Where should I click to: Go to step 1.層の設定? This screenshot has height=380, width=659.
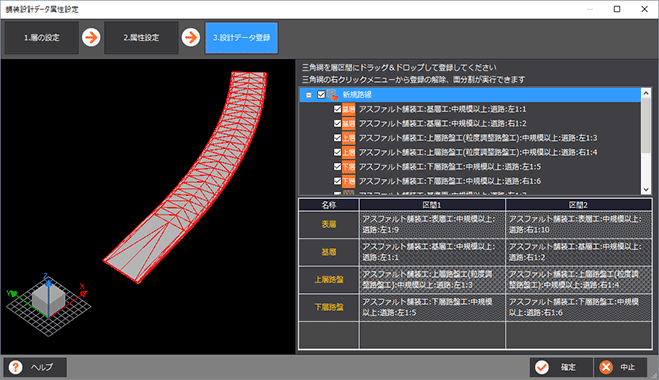tap(42, 38)
